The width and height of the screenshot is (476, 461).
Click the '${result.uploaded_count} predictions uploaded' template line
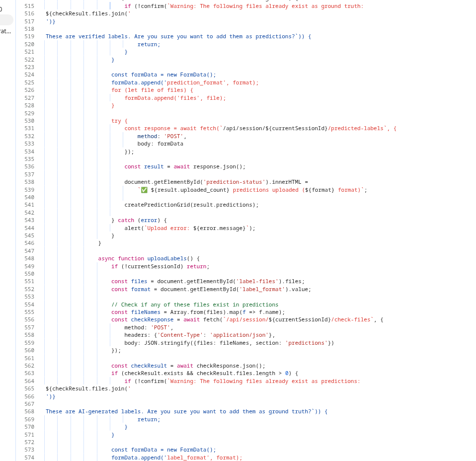(x=252, y=190)
